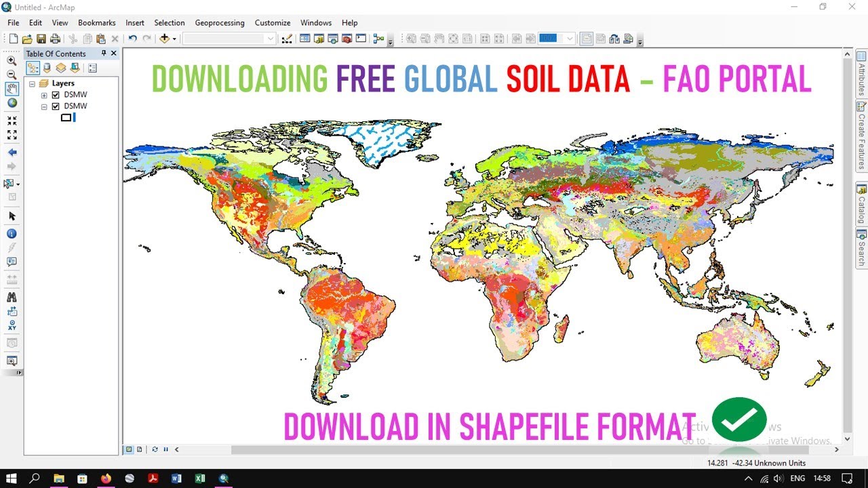Open Layout toolbar options overflow
This screenshot has width=868, height=488.
click(640, 41)
